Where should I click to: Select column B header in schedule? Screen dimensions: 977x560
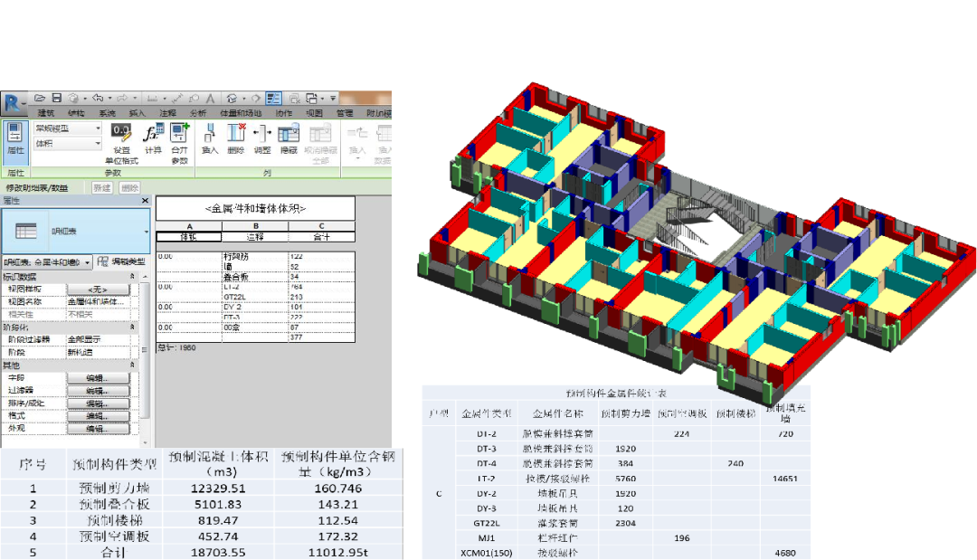(255, 226)
